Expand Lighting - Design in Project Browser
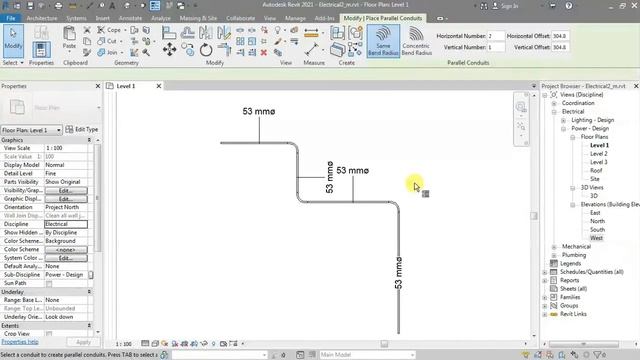The image size is (640, 360). coord(563,120)
